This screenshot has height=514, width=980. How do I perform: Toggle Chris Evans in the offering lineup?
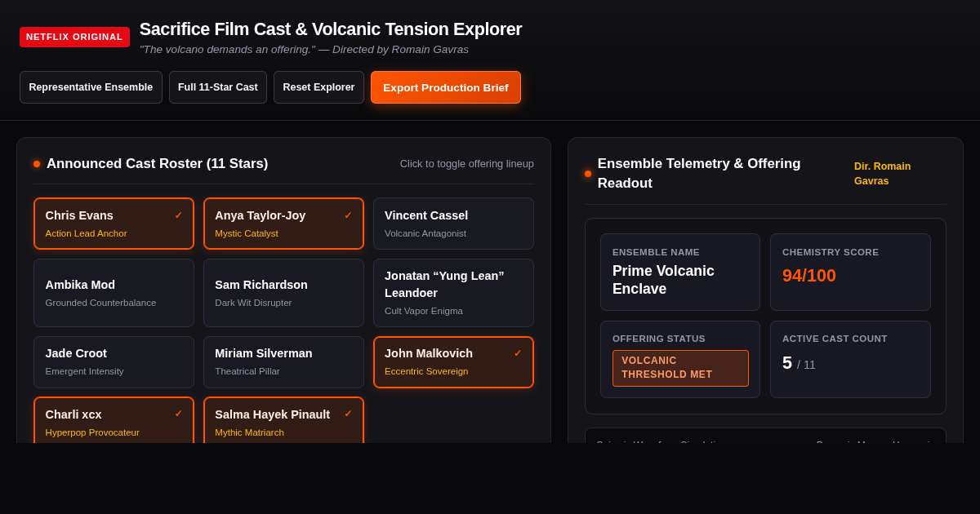[x=114, y=224]
